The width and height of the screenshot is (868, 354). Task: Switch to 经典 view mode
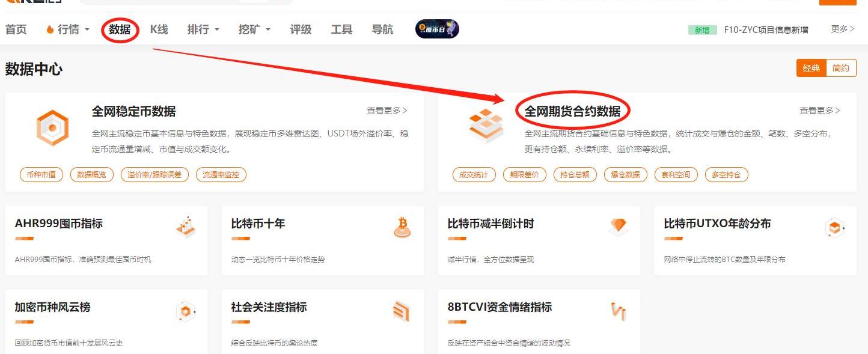coord(811,68)
